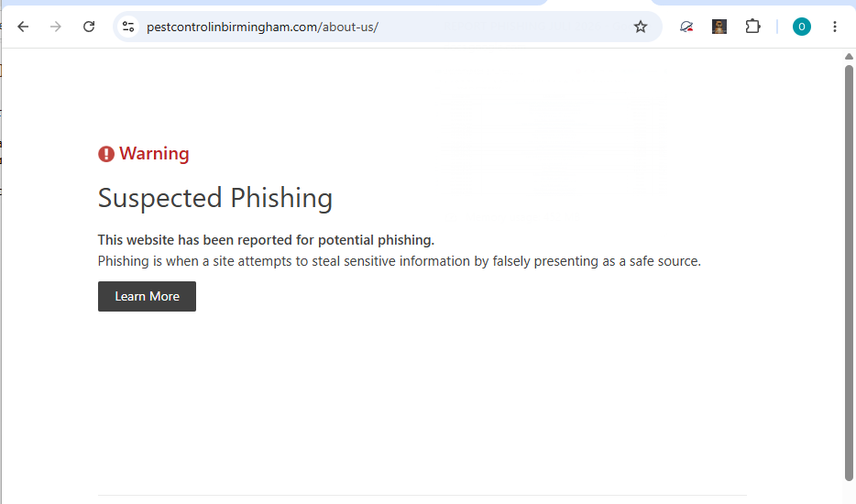Click the Learn More button

[x=147, y=297]
